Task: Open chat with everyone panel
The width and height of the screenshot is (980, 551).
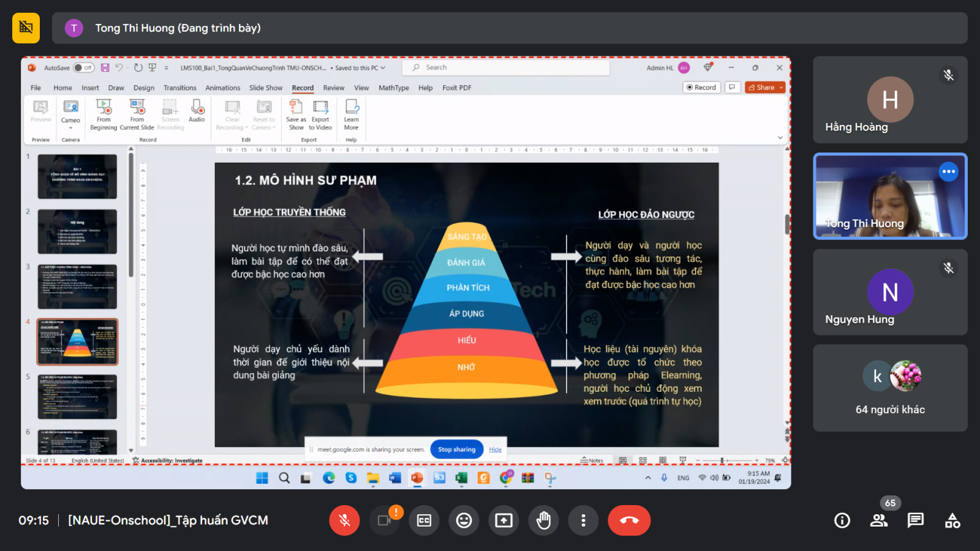Action: 916,520
